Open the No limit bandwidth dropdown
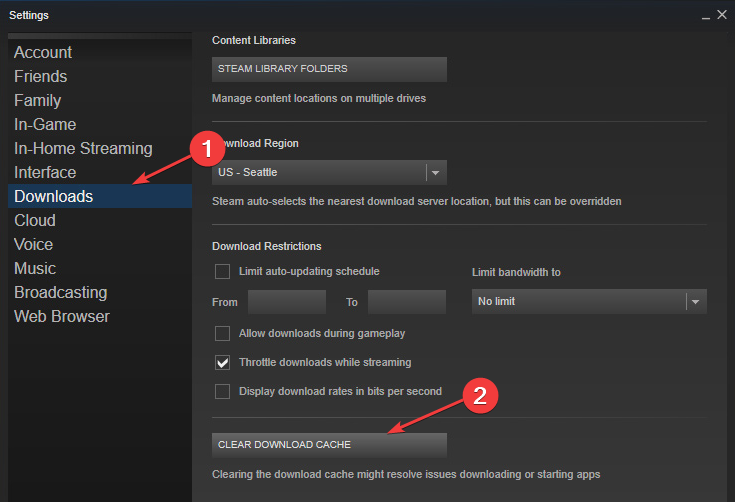 589,301
